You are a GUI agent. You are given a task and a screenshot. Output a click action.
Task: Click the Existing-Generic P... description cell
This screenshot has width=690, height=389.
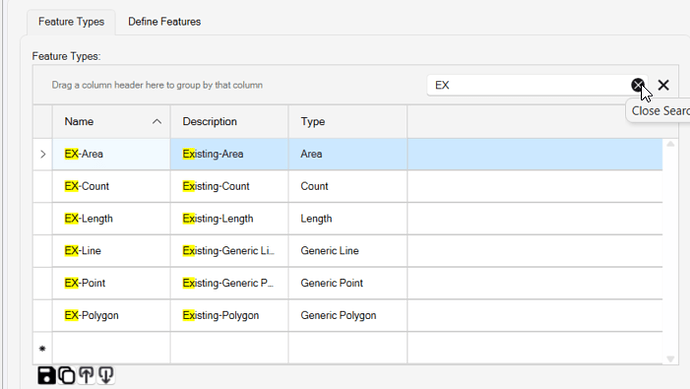click(229, 283)
